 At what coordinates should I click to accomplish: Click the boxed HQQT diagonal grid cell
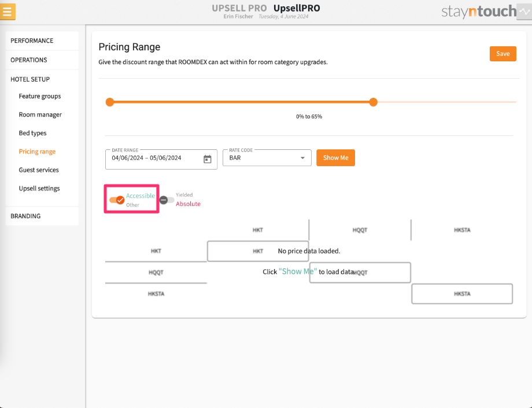360,273
